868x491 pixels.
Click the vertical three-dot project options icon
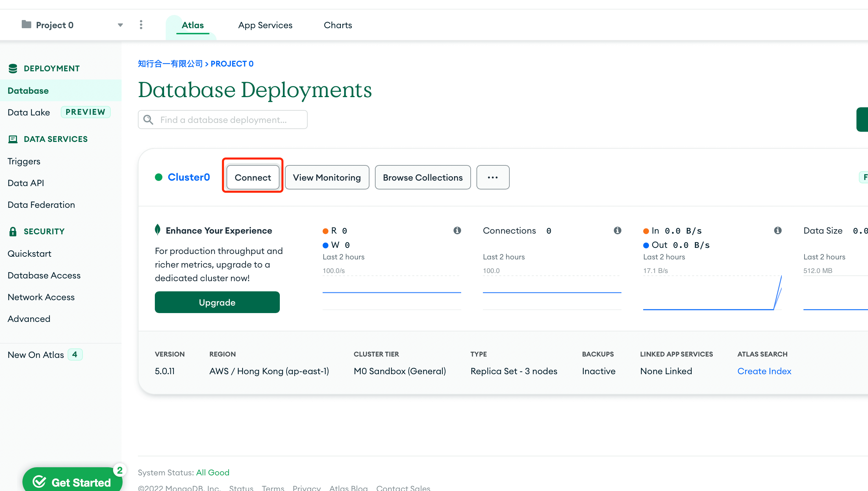point(141,25)
